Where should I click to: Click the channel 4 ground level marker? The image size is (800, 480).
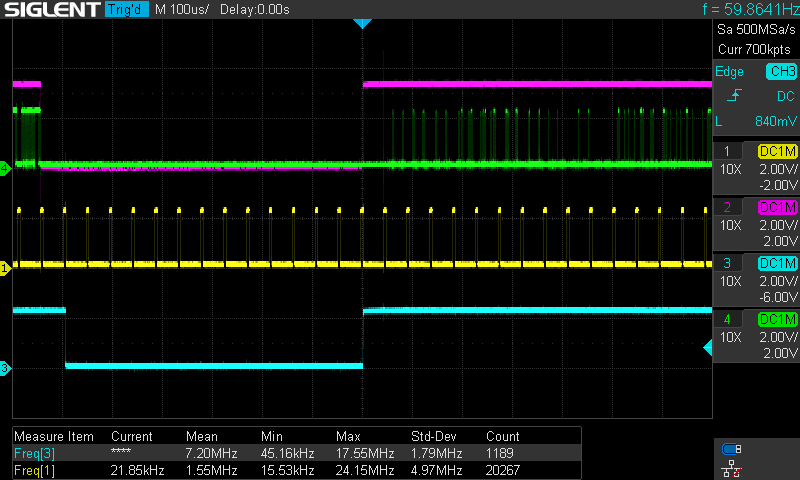5,168
